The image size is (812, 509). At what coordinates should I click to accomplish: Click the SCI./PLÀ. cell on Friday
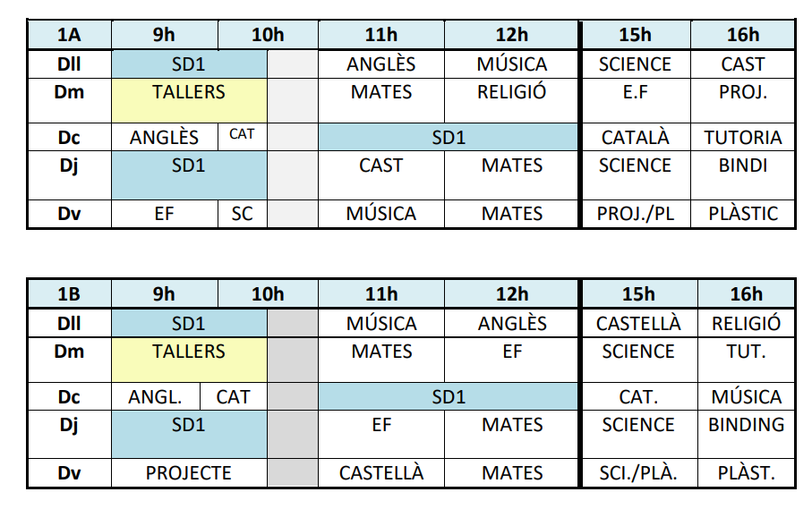point(638,473)
